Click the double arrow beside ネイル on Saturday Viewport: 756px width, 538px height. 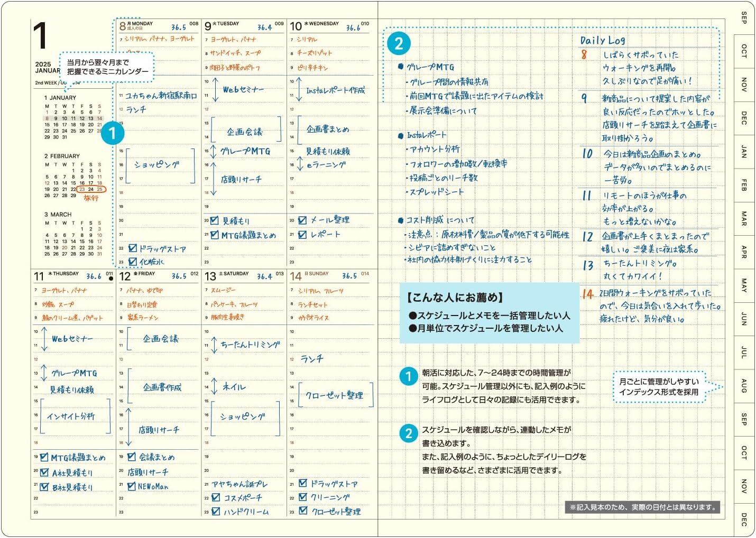(214, 386)
